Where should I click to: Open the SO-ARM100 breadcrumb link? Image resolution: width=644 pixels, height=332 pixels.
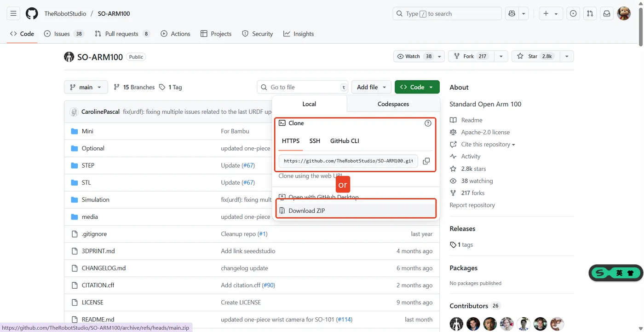pos(114,13)
